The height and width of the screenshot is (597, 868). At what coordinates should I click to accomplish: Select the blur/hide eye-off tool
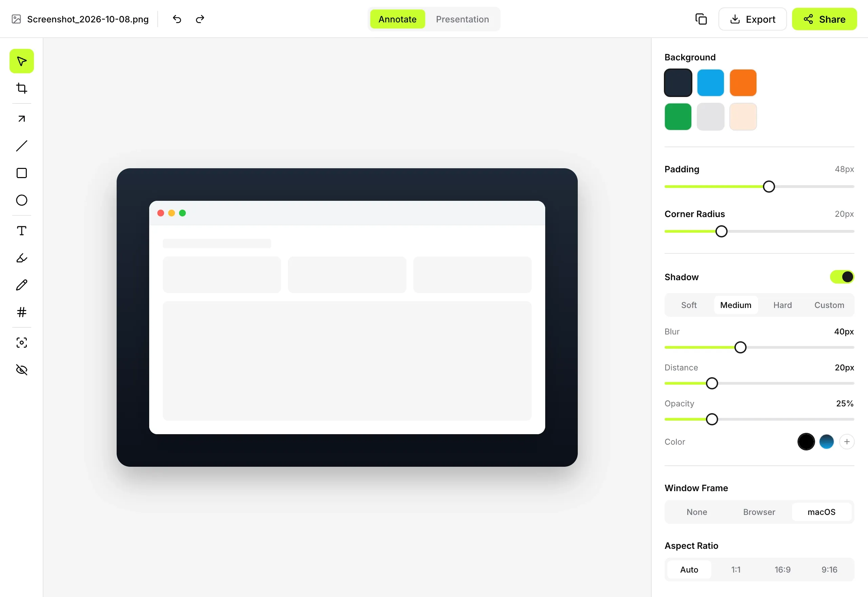click(22, 370)
